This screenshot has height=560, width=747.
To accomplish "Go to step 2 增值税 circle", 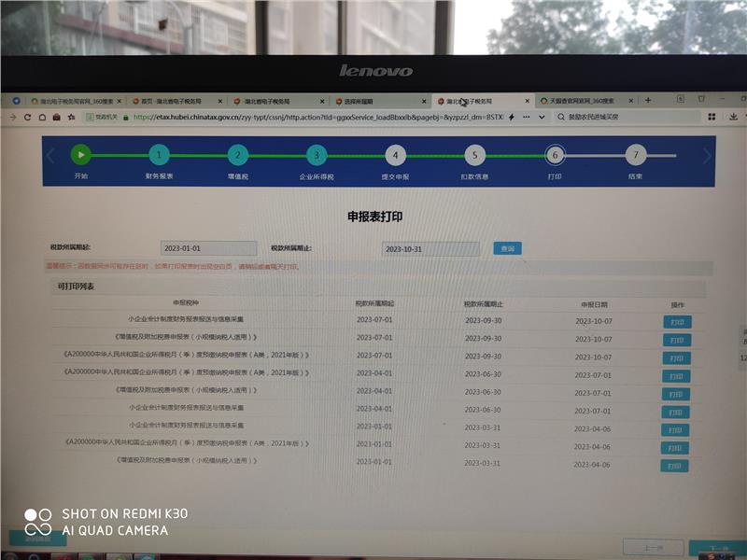I will pos(238,156).
